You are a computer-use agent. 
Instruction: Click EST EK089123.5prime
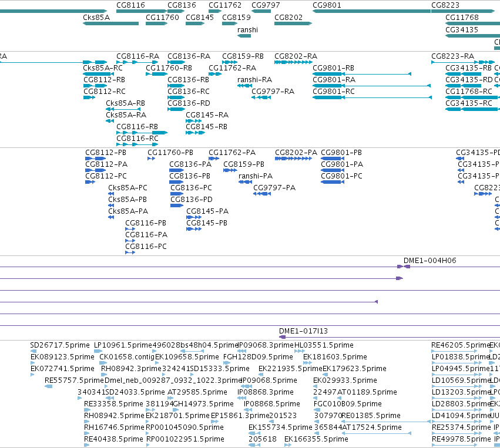[62, 357]
